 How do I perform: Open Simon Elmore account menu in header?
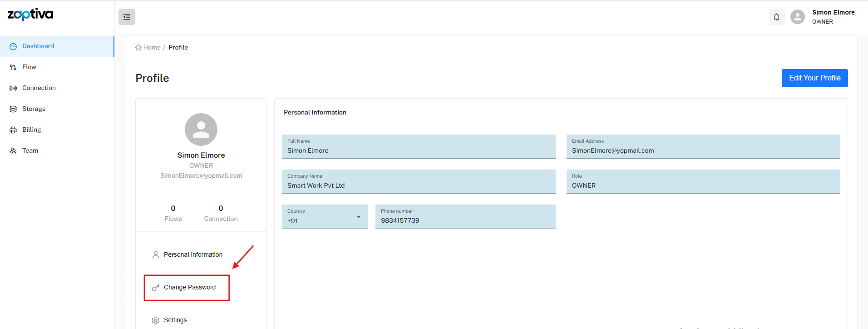tap(833, 17)
